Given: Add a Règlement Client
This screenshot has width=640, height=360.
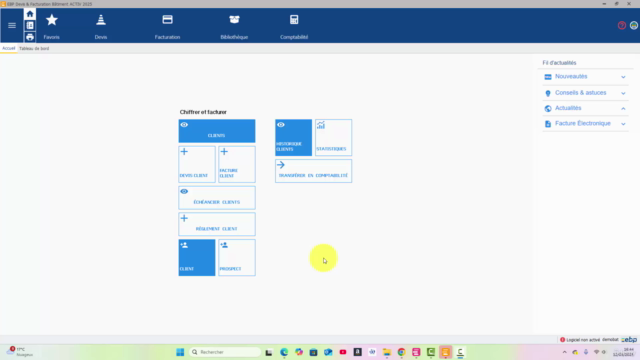Looking at the screenshot, I should click(217, 224).
